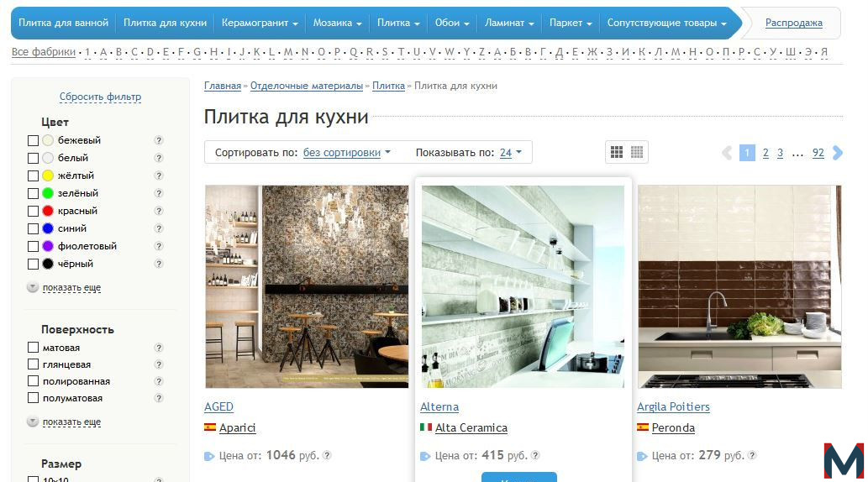868x482 pixels.
Task: Go to next page arrow
Action: point(838,153)
